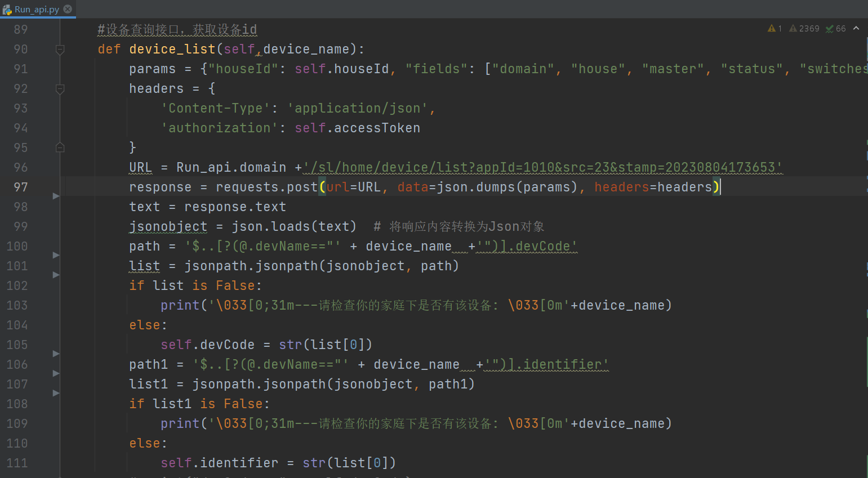Click the warning count indicator showing 1
868x478 pixels.
click(774, 28)
